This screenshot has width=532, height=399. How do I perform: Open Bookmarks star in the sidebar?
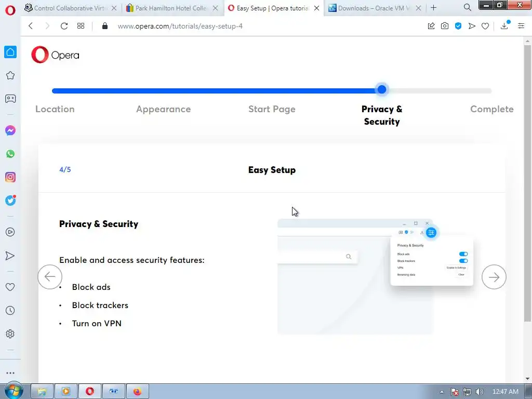10,75
